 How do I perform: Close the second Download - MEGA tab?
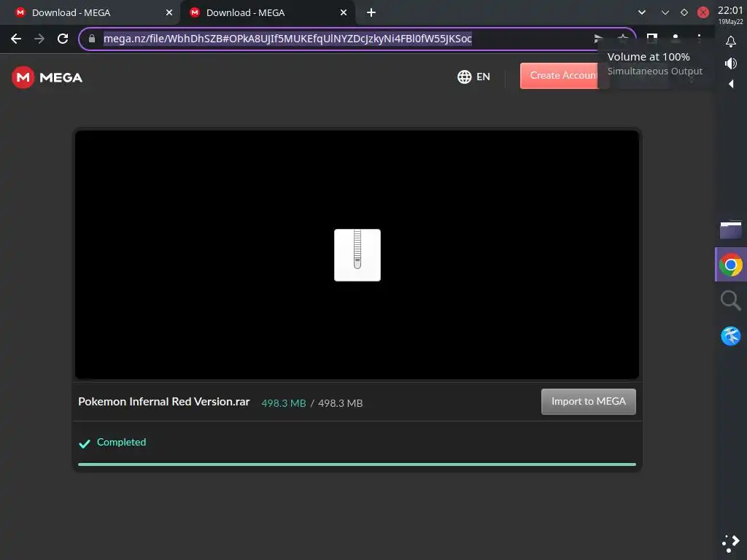click(344, 13)
